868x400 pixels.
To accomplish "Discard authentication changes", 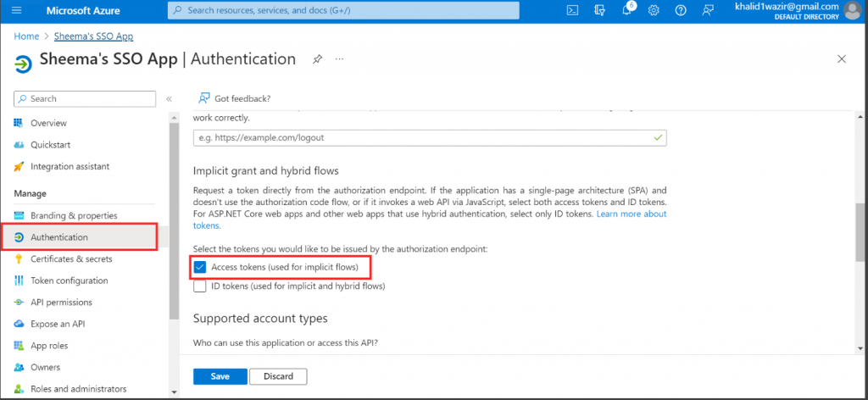I will click(x=278, y=377).
